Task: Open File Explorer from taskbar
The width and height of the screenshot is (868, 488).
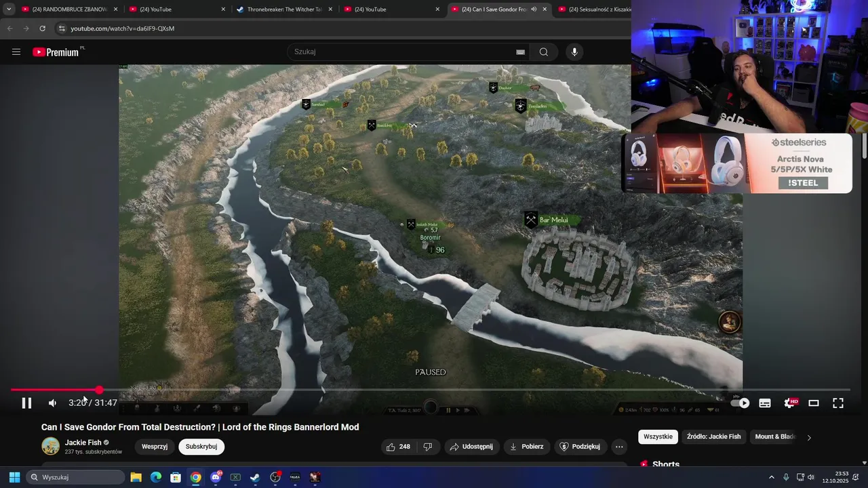Action: click(136, 477)
